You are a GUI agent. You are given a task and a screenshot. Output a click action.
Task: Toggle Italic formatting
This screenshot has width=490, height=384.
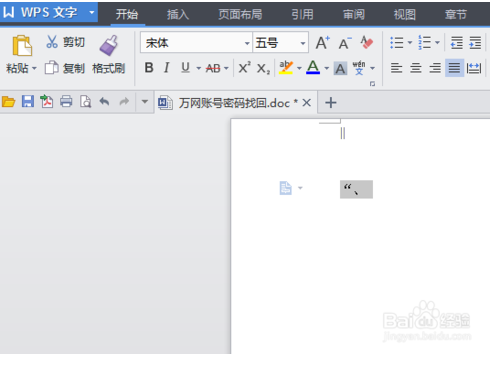167,68
